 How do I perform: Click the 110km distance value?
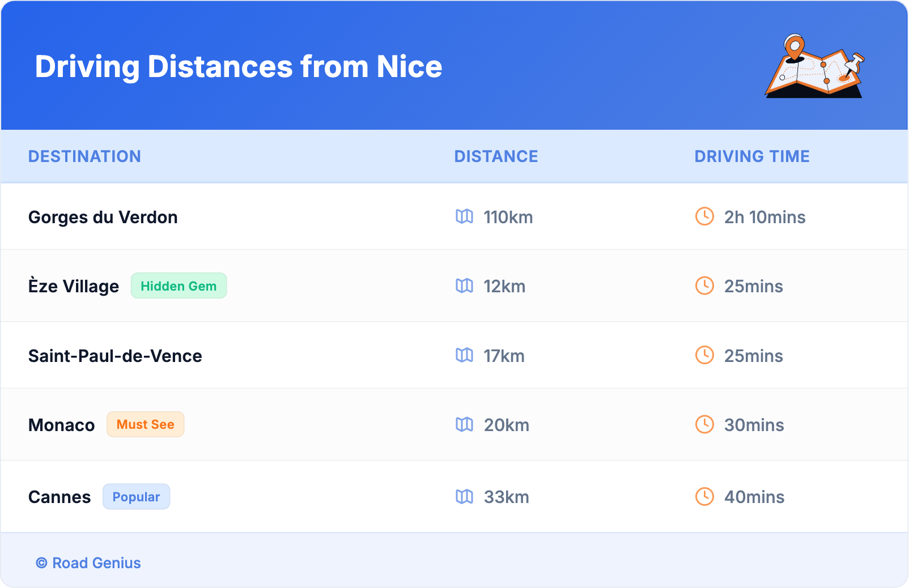(x=508, y=217)
